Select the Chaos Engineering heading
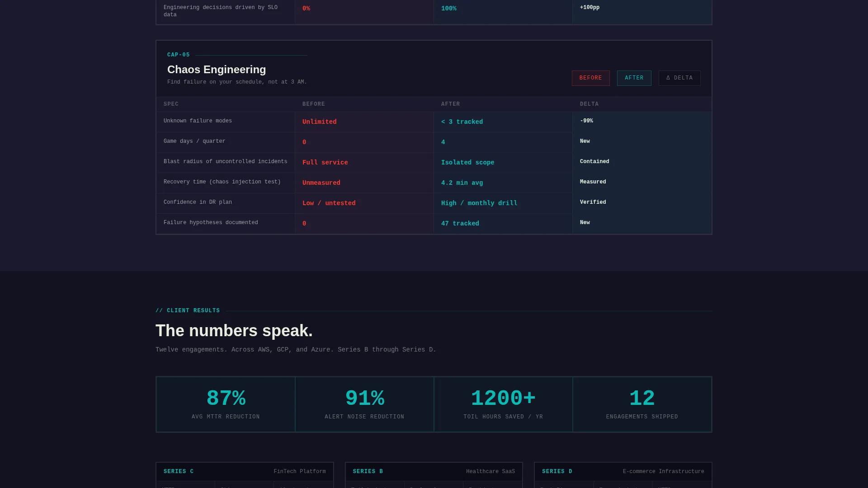 [217, 70]
